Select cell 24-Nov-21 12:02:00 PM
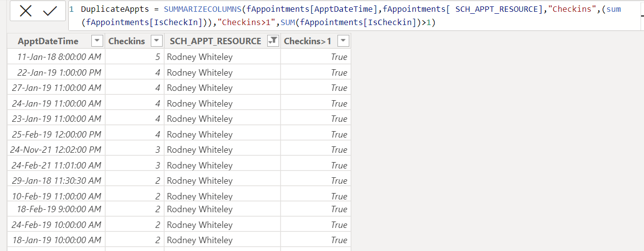Screen dimensions: 644x251 pos(56,150)
